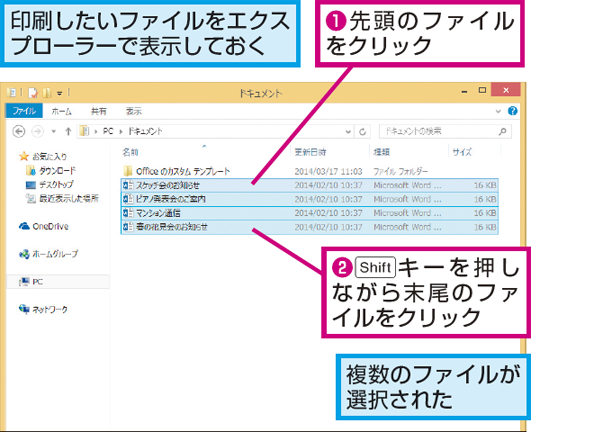The width and height of the screenshot is (600, 432).
Task: Click the ドキュメントの検索 search field
Action: click(x=438, y=132)
